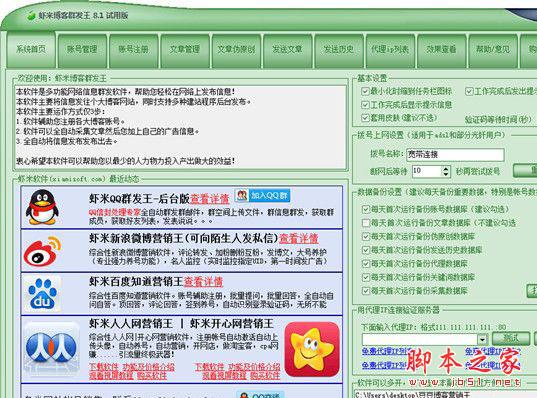Viewport: 537px width, 398px height.
Task: Open the 帮助/意见 tab
Action: pos(493,50)
